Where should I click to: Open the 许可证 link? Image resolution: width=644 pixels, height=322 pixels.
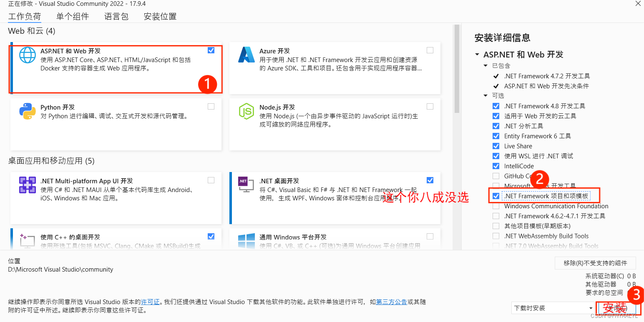coord(150,302)
